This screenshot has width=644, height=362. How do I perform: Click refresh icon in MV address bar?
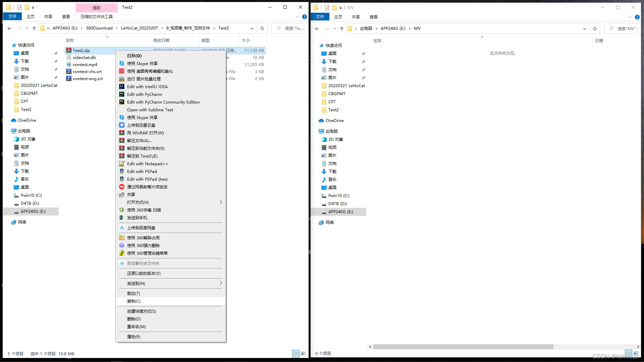[595, 29]
